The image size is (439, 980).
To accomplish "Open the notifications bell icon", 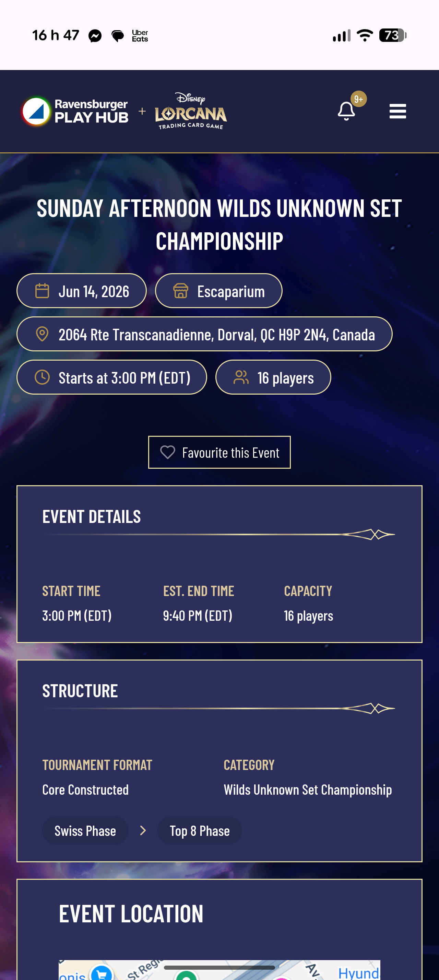I will (x=346, y=111).
